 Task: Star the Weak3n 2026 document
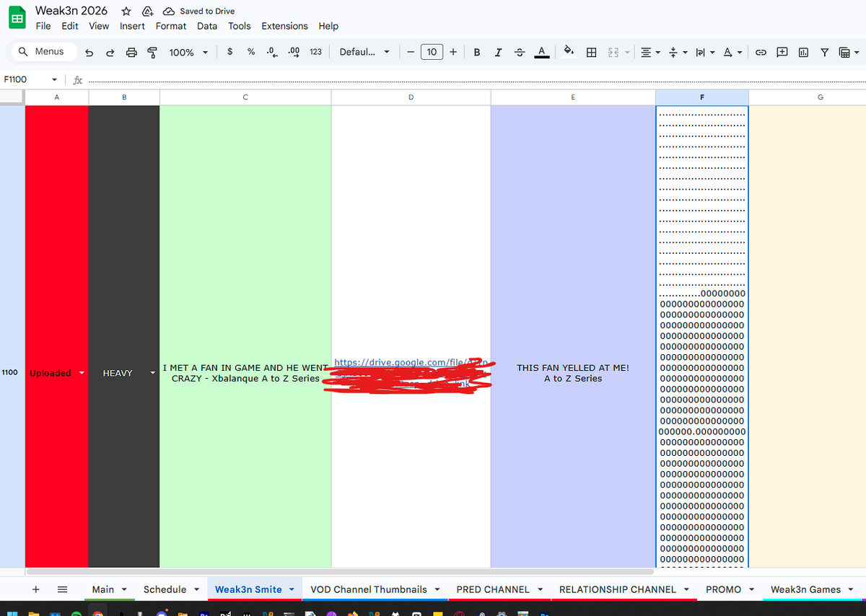tap(126, 12)
